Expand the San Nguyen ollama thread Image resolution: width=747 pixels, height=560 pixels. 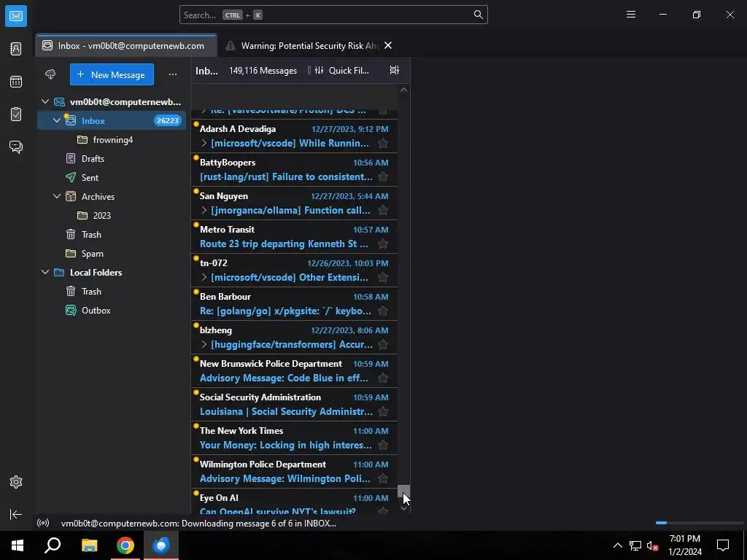click(x=204, y=210)
